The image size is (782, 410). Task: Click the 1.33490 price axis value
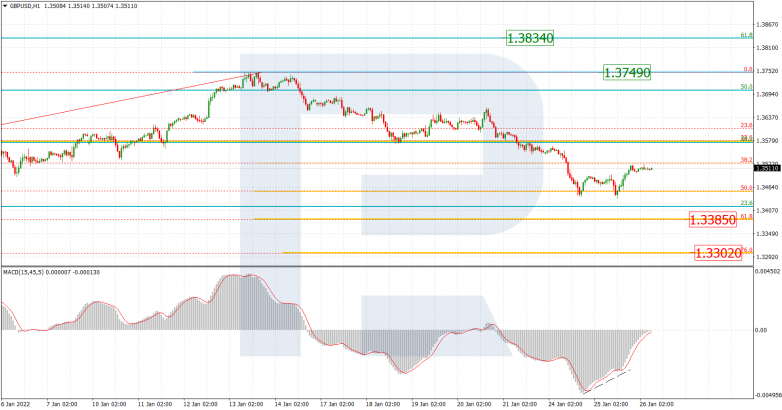[767, 233]
